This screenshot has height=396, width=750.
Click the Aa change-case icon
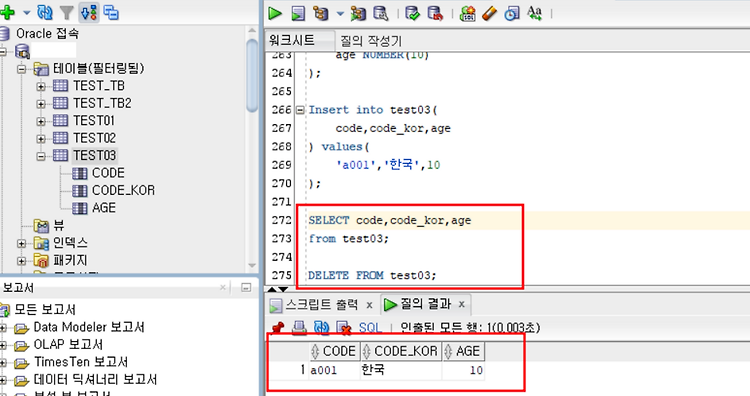click(x=534, y=13)
